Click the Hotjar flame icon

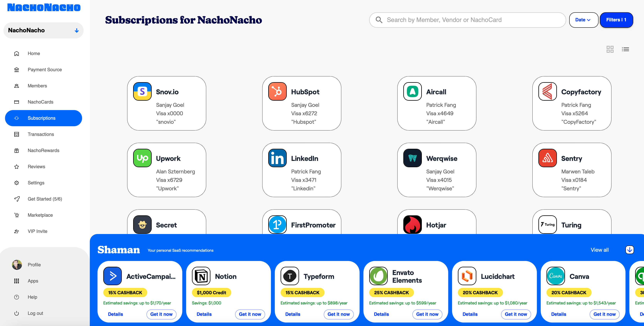[412, 224]
